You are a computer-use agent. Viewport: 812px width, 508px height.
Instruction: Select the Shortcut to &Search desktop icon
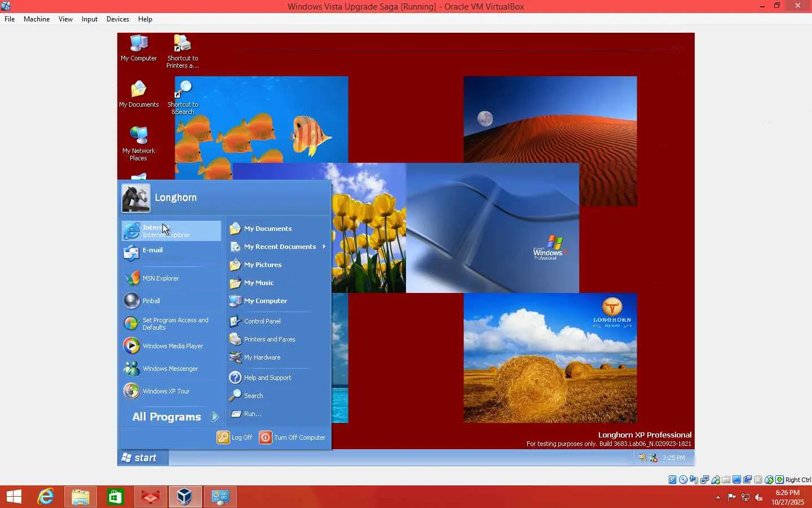(183, 98)
